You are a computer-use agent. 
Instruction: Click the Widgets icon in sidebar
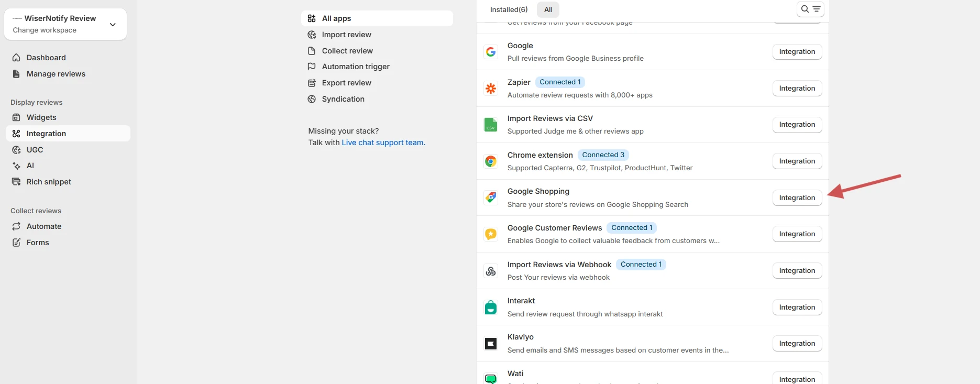pyautogui.click(x=16, y=117)
